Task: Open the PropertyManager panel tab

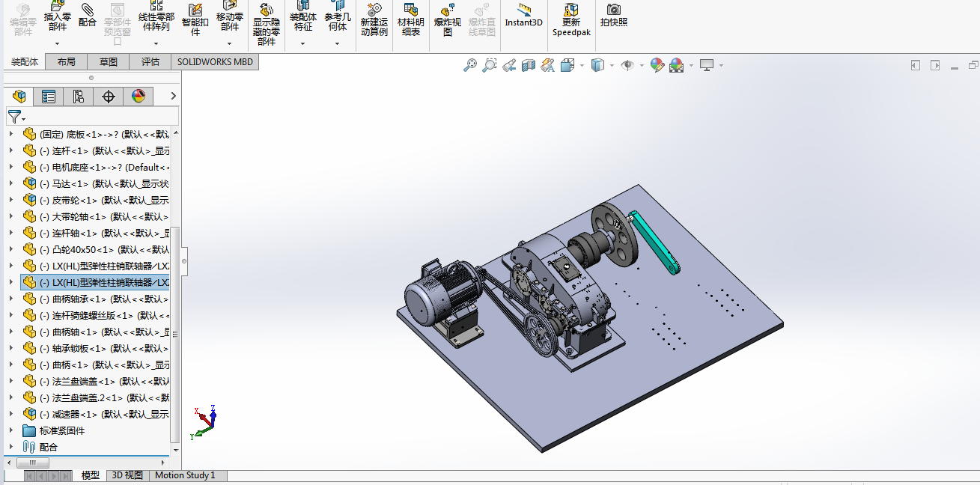Action: 49,96
